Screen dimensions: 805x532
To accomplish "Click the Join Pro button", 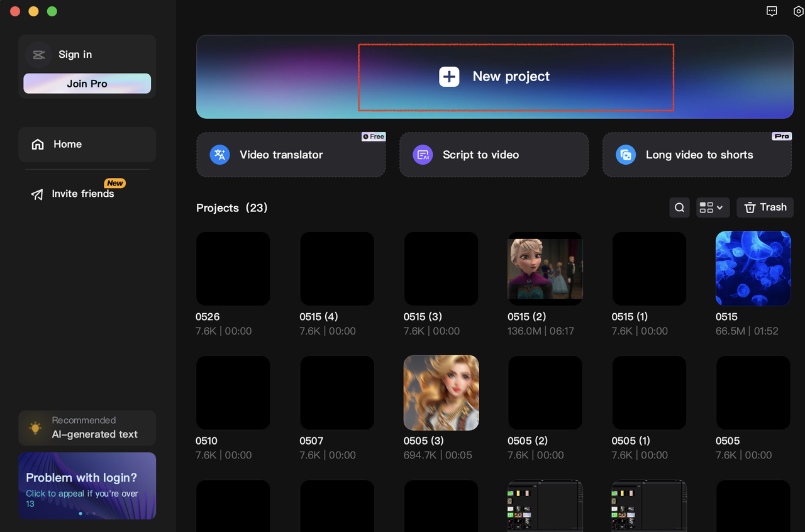I will point(87,83).
